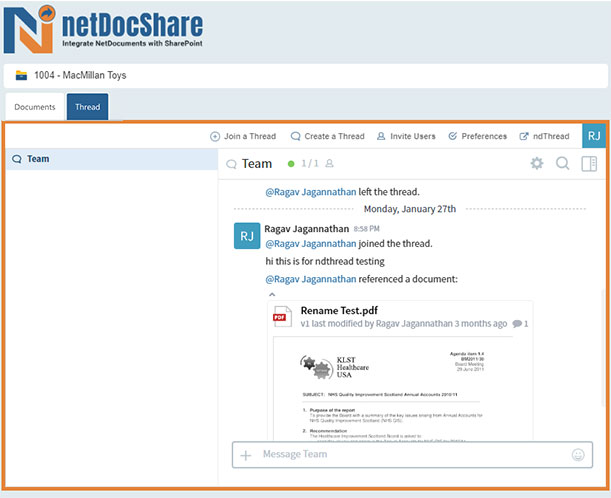
Task: Click the 8:58 PM message timestamp
Action: tap(366, 229)
